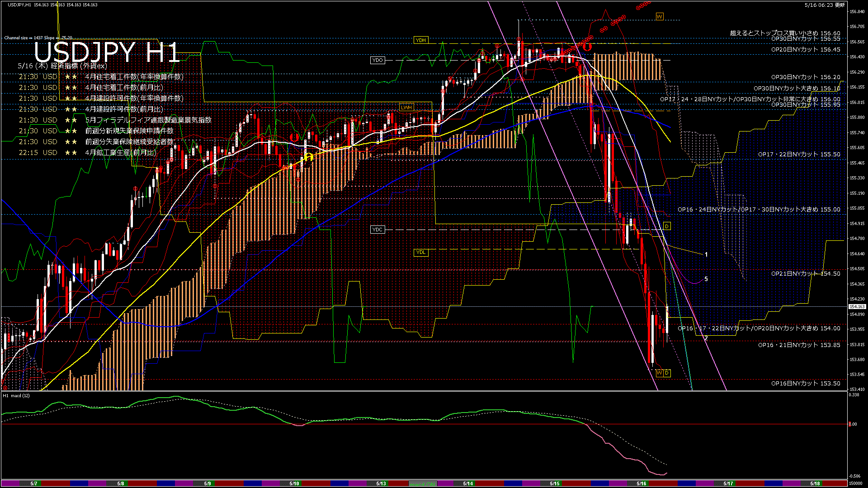Click the OP16・21日NYカット 153.85 label
This screenshot has height=488, width=868.
tap(799, 345)
